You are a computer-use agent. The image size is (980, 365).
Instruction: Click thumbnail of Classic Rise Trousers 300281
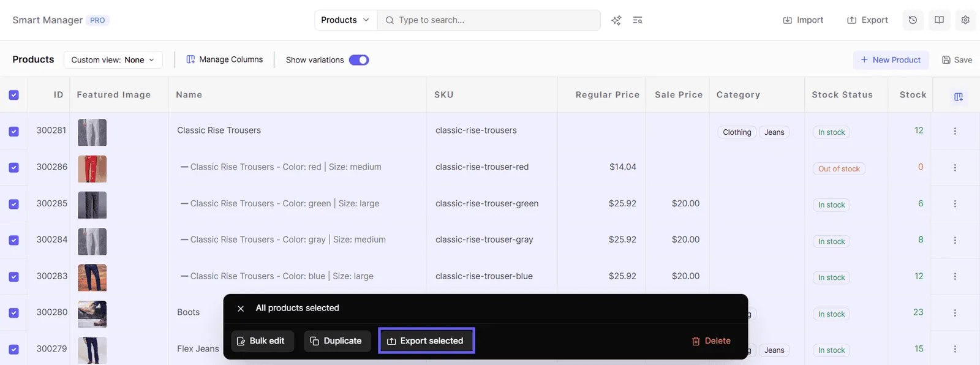tap(92, 132)
